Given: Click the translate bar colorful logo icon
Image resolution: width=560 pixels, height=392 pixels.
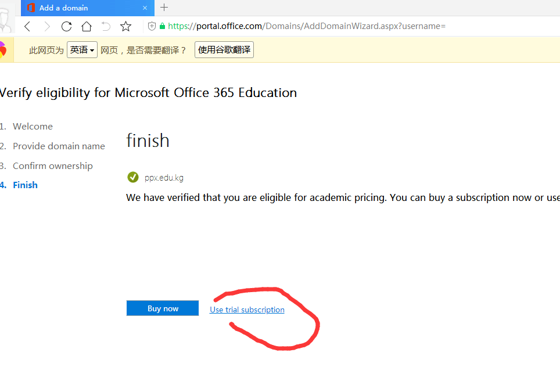Looking at the screenshot, I should click(3, 49).
